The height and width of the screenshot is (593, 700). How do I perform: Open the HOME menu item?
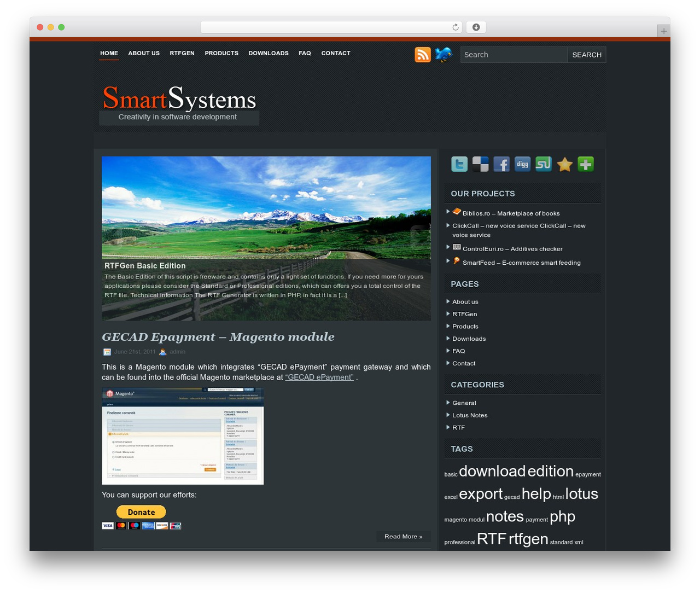pyautogui.click(x=109, y=53)
